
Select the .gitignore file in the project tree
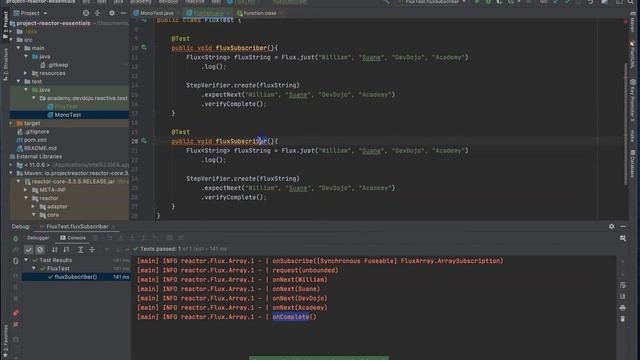[33, 132]
